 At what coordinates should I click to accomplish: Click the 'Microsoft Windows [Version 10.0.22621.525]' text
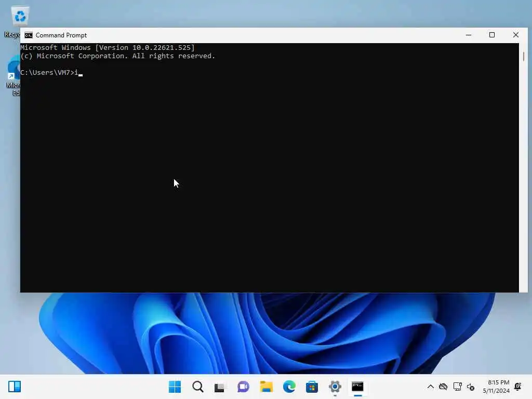click(108, 47)
